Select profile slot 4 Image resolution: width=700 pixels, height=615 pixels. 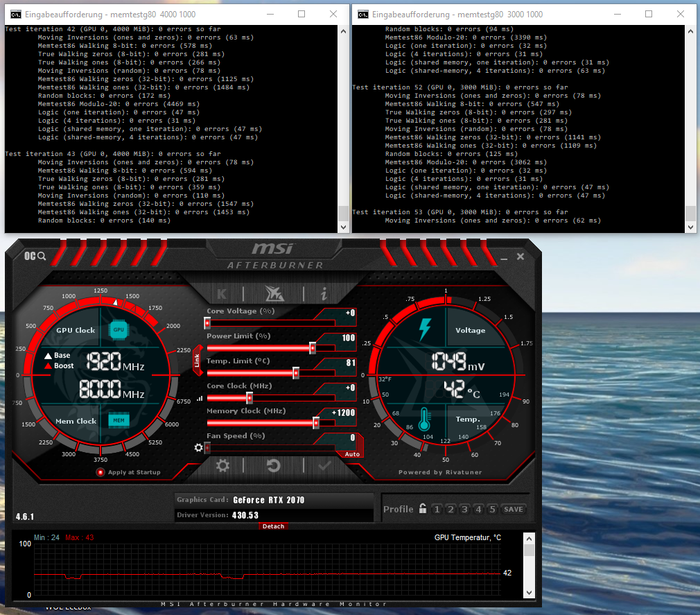[x=479, y=509]
